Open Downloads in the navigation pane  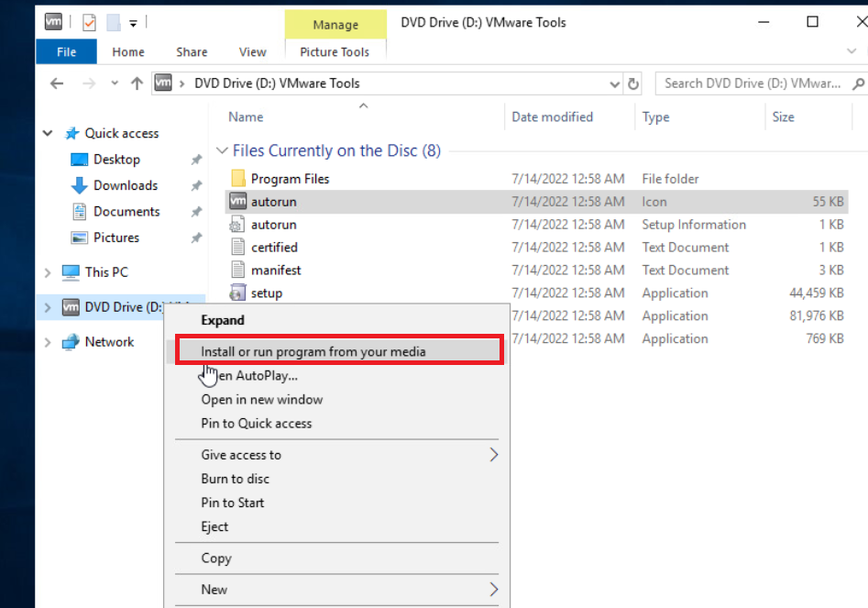point(125,185)
